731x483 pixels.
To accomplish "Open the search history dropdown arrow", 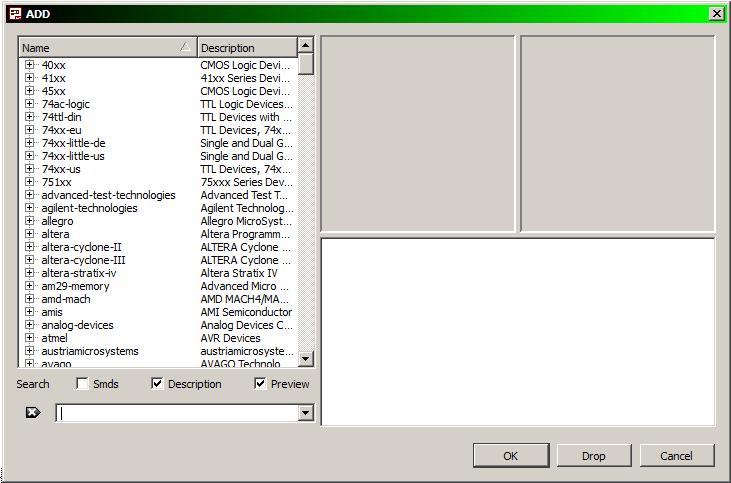I will coord(306,413).
